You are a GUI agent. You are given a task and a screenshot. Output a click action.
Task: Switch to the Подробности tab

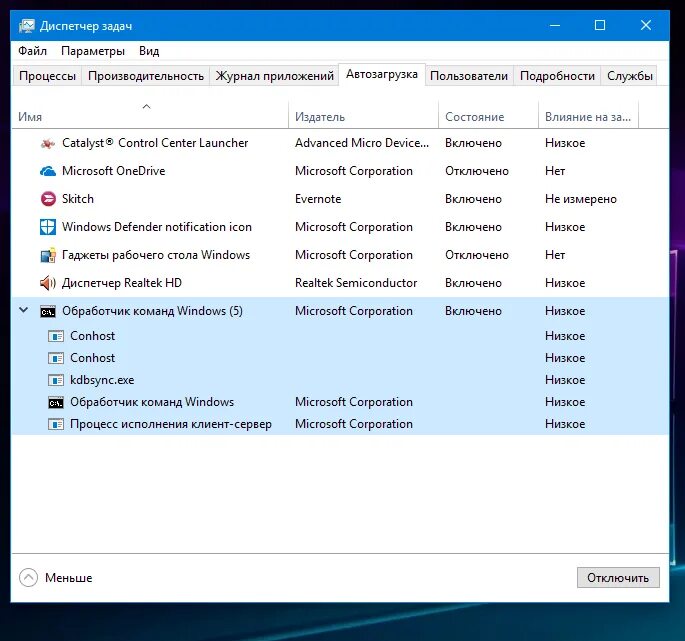coord(557,76)
